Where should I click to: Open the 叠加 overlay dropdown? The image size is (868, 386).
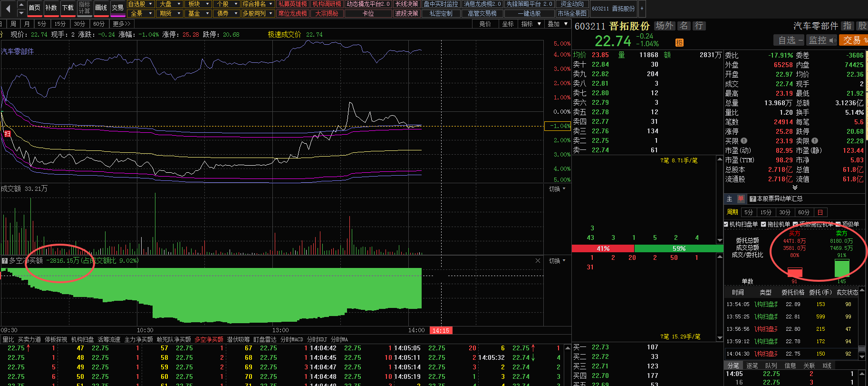[x=558, y=24]
